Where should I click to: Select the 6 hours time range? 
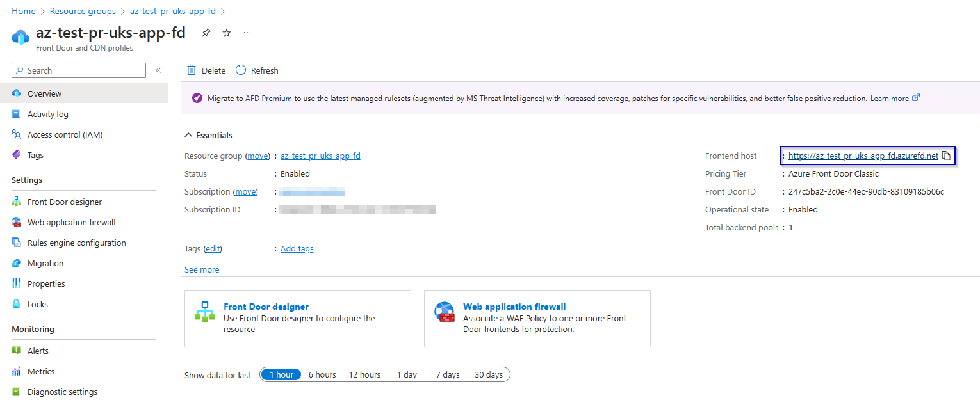pos(322,374)
